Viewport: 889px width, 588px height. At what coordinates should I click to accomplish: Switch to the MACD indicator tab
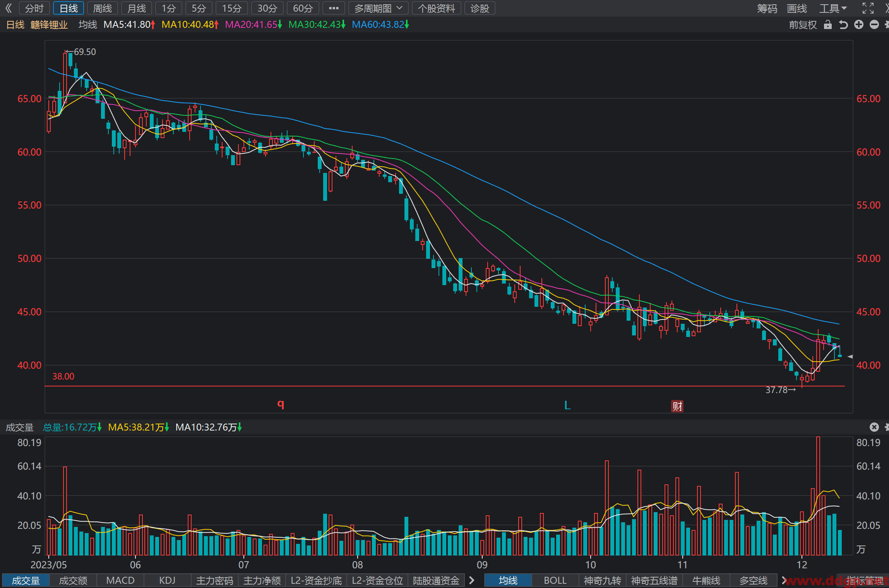(120, 581)
